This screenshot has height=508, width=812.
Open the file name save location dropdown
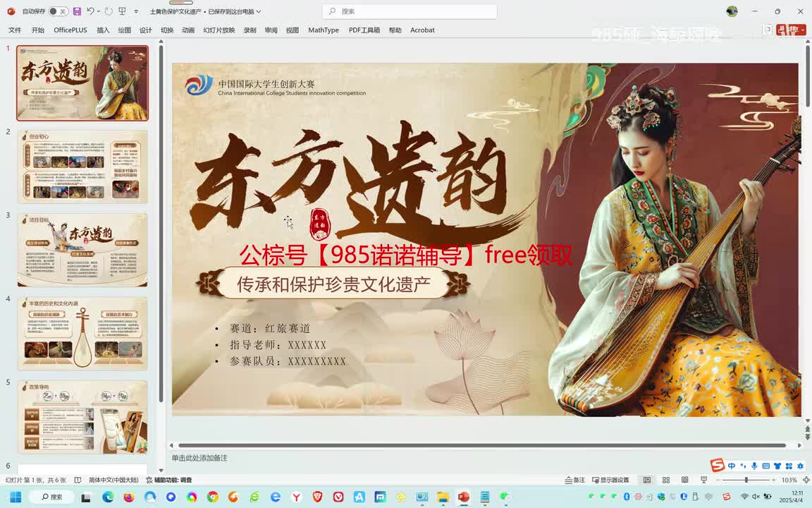point(259,11)
